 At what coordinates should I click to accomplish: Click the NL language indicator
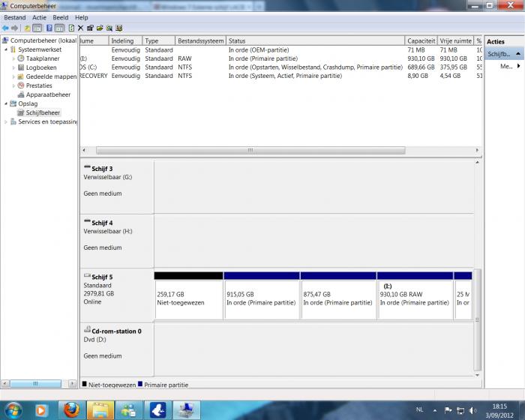tap(419, 409)
